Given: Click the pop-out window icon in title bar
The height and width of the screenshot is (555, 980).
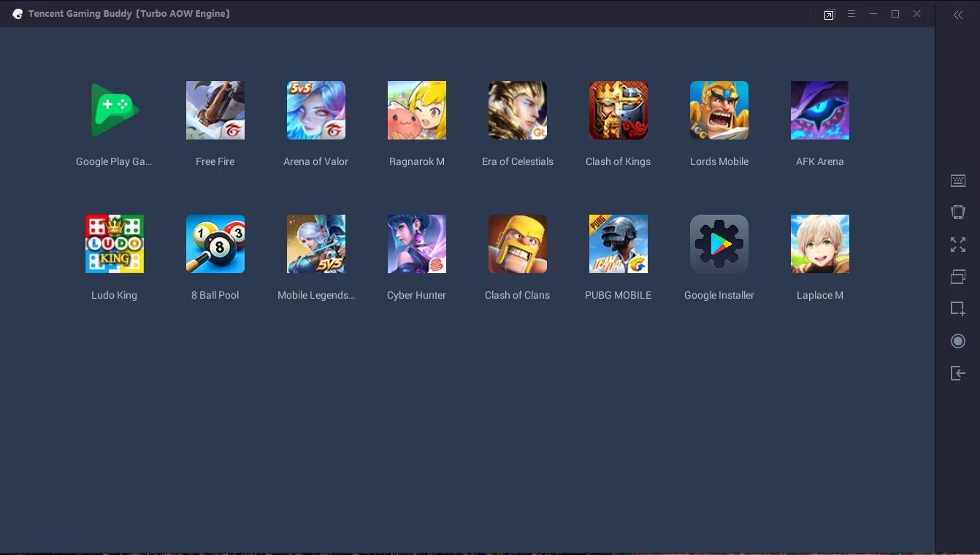Looking at the screenshot, I should [829, 15].
